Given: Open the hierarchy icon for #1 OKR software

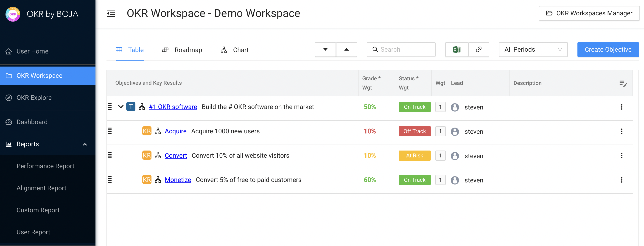Looking at the screenshot, I should pyautogui.click(x=142, y=107).
